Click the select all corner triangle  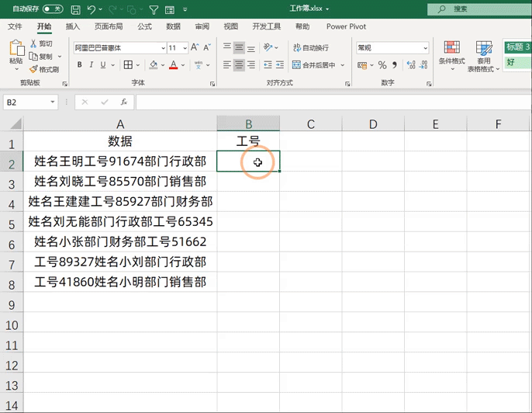[16, 123]
